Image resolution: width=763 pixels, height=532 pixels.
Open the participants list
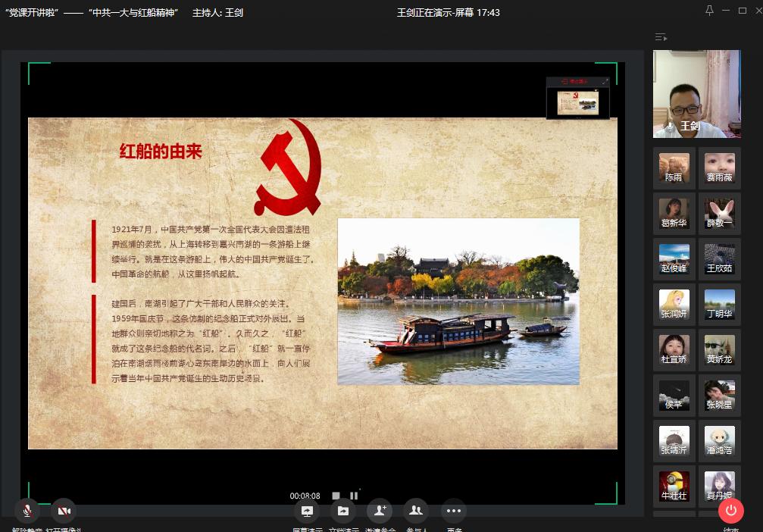(x=415, y=511)
